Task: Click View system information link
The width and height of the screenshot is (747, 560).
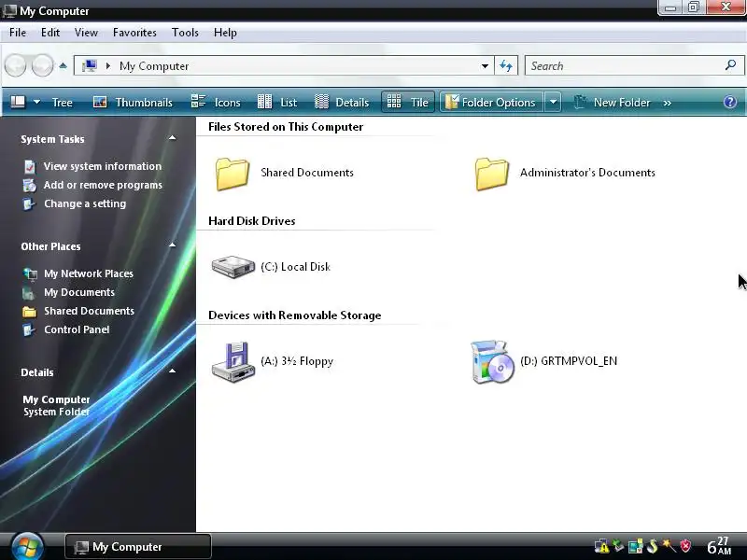Action: 92,166
